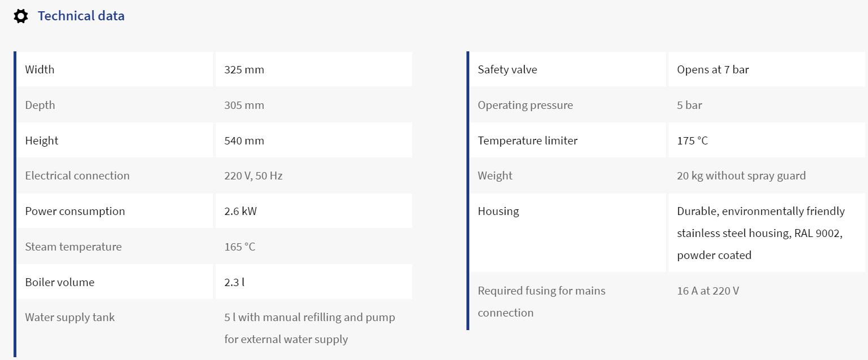This screenshot has width=868, height=360.
Task: Click the Operating pressure 5 bar value
Action: [690, 105]
